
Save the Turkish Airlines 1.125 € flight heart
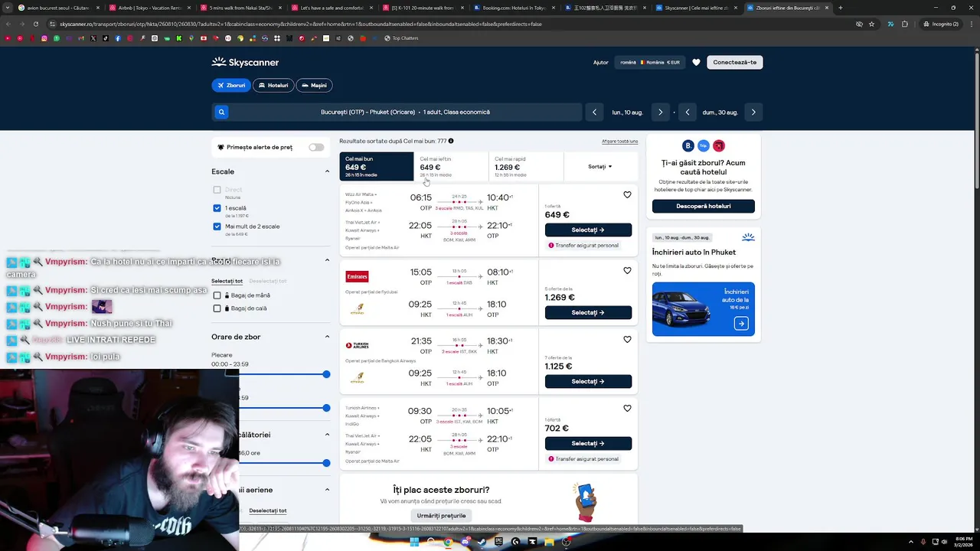coord(627,339)
